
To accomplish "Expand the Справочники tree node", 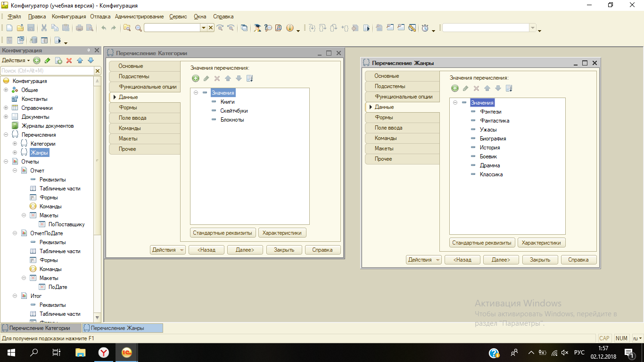I will pyautogui.click(x=6, y=108).
